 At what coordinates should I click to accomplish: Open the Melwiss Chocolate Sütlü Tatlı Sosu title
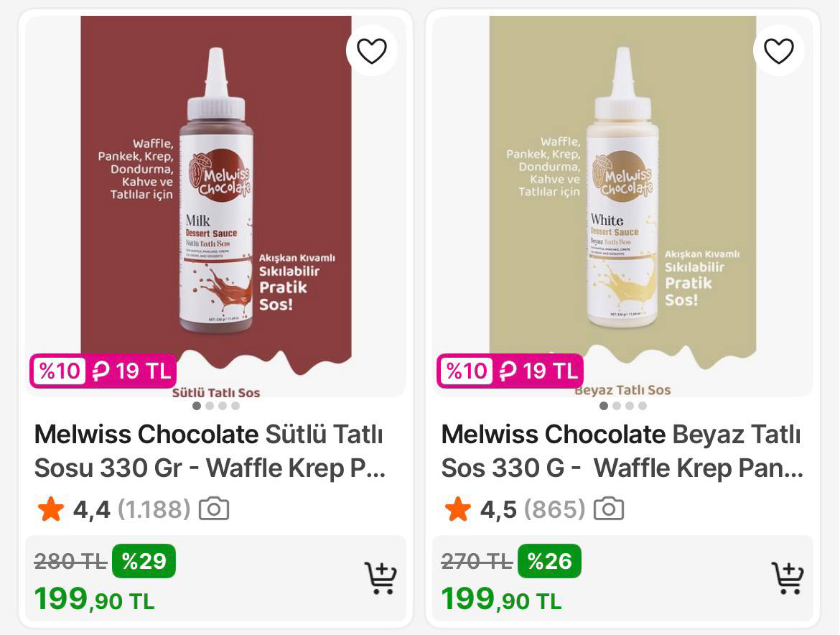point(210,451)
